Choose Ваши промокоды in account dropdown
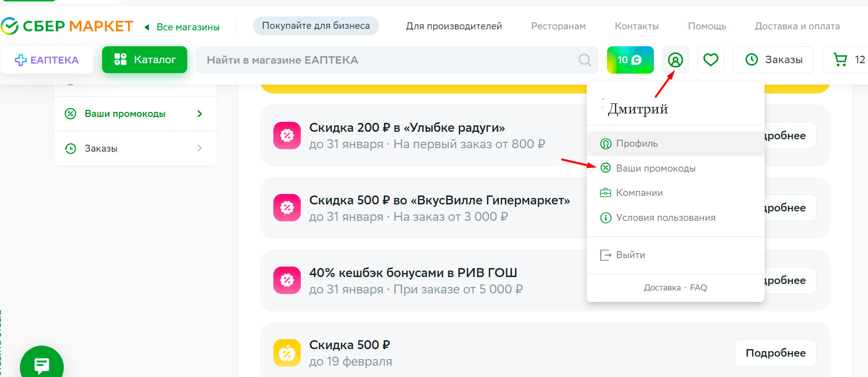The image size is (868, 377). coord(675,168)
